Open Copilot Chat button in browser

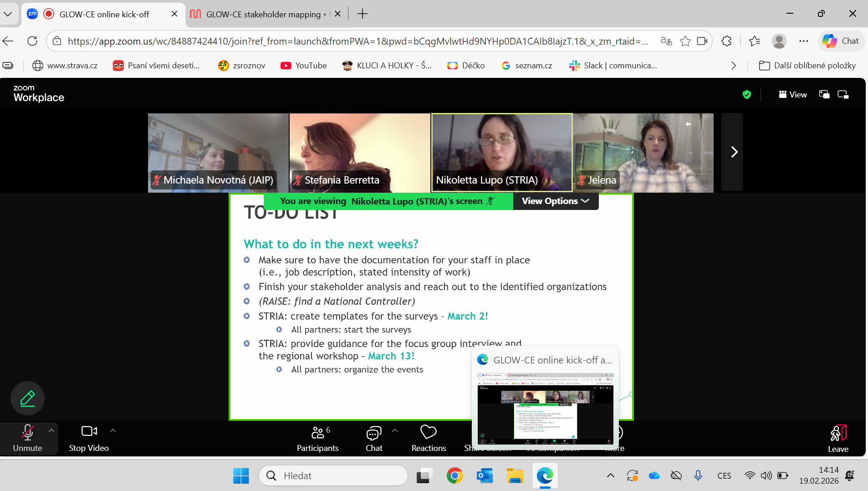pyautogui.click(x=841, y=41)
